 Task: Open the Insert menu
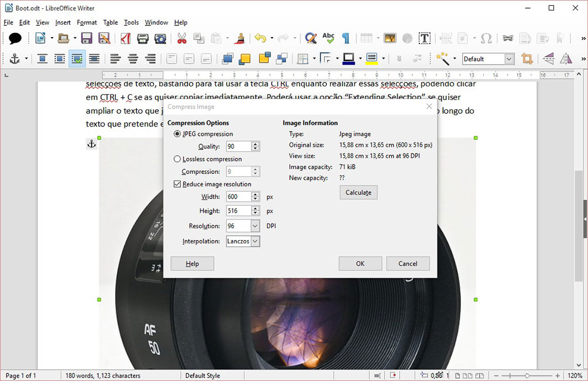coord(63,22)
